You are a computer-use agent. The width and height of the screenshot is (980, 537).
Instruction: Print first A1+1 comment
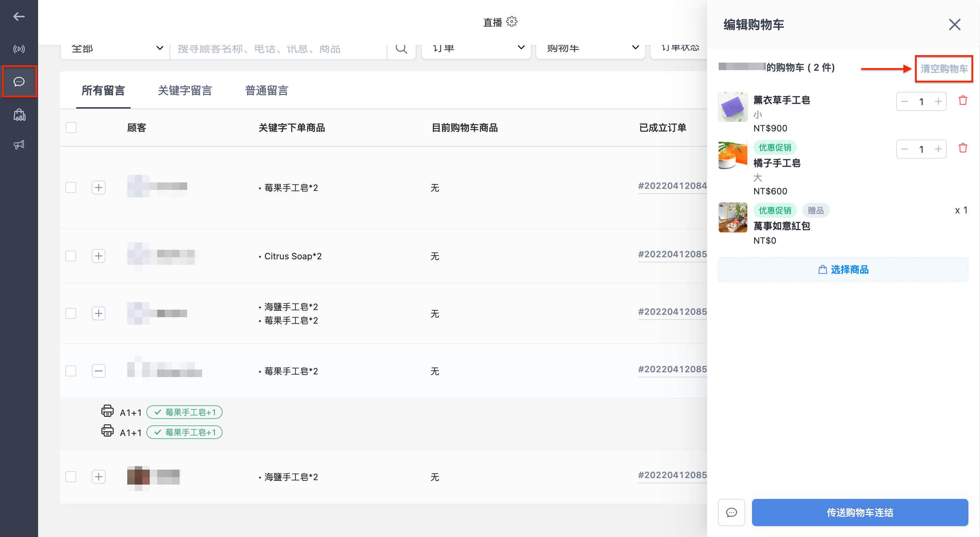(107, 411)
